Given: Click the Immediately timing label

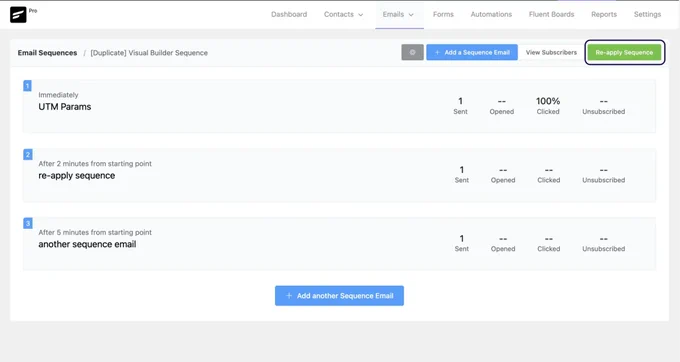Looking at the screenshot, I should point(58,95).
